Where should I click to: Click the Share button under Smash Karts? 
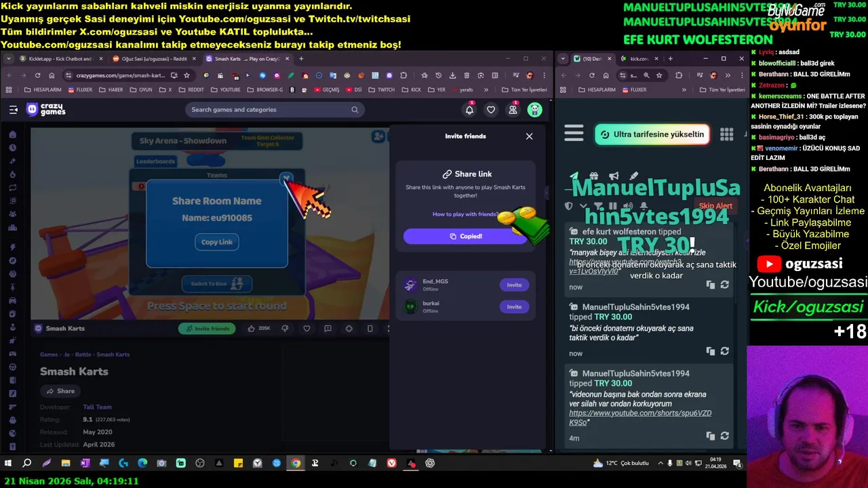60,391
